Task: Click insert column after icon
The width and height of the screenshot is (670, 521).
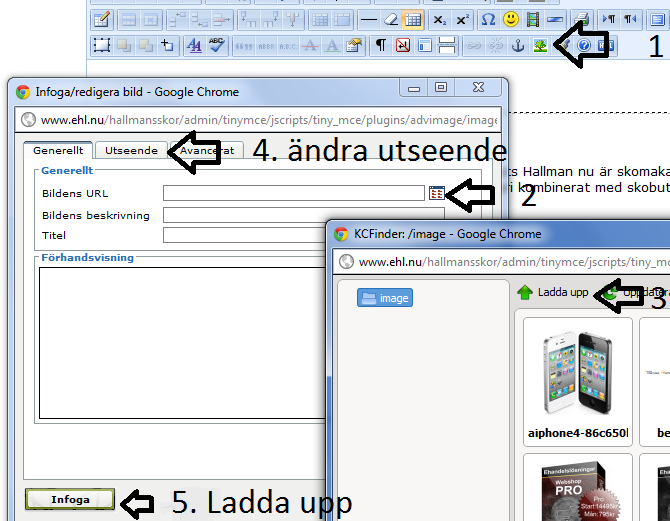Action: pyautogui.click(x=270, y=20)
